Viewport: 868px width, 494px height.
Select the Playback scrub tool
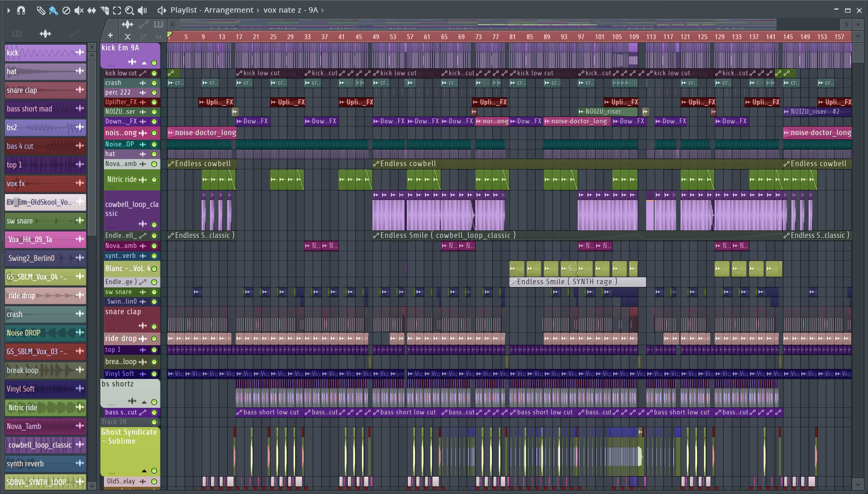point(142,11)
